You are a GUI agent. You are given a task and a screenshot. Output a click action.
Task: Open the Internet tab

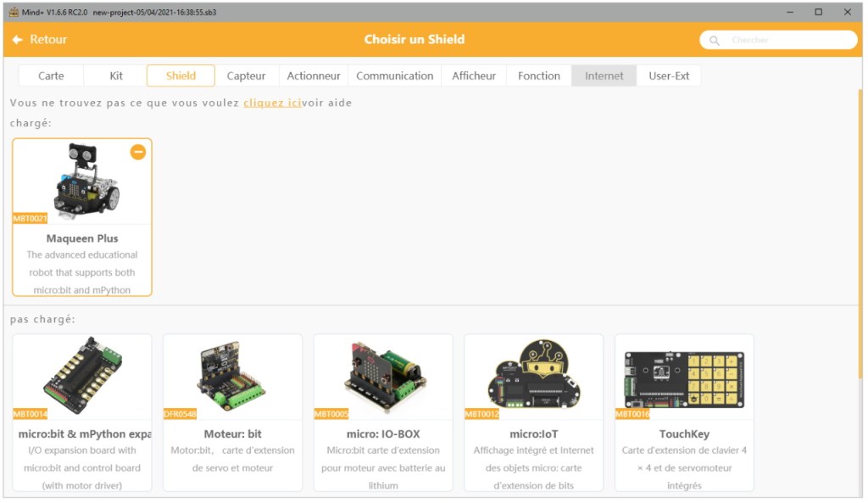coord(604,75)
